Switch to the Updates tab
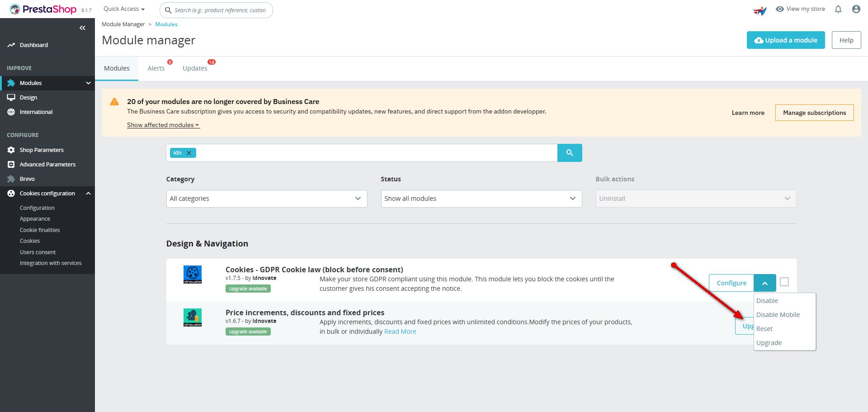The height and width of the screenshot is (412, 868). click(195, 68)
